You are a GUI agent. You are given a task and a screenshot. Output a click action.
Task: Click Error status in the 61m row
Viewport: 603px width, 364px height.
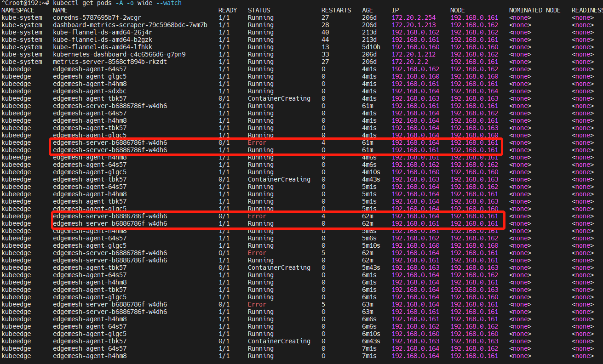click(257, 142)
